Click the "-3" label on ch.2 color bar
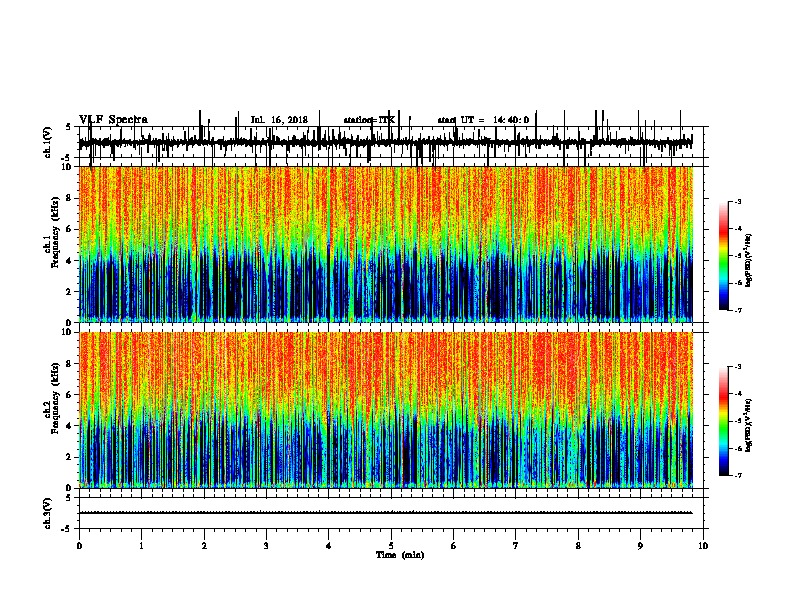792x612 pixels. click(x=738, y=367)
